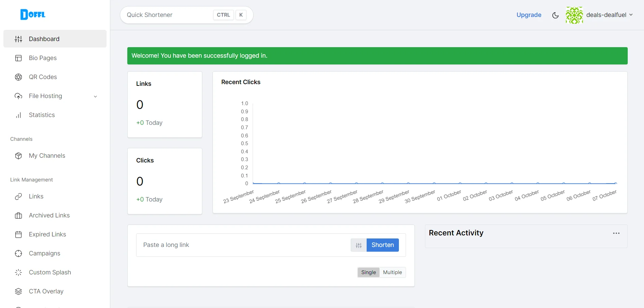Click the CTRL key hint badge
Image resolution: width=644 pixels, height=308 pixels.
pyautogui.click(x=223, y=15)
